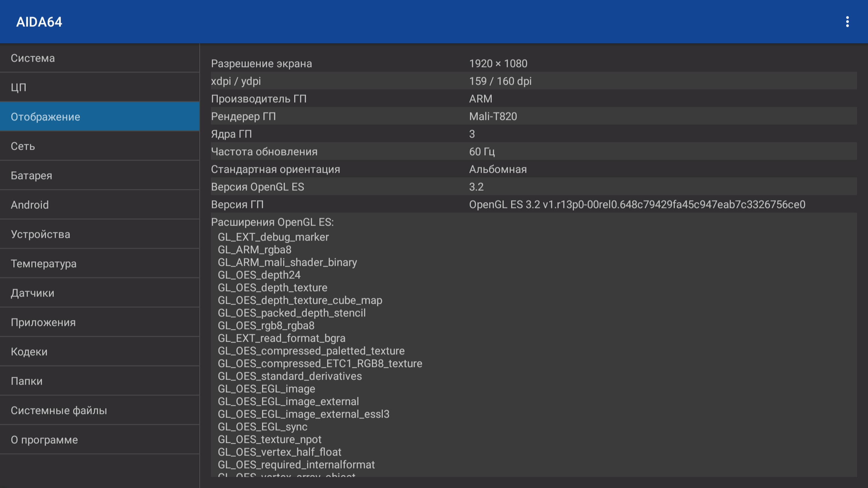Open the Датчики sidebar item
The image size is (868, 488).
pyautogui.click(x=100, y=293)
